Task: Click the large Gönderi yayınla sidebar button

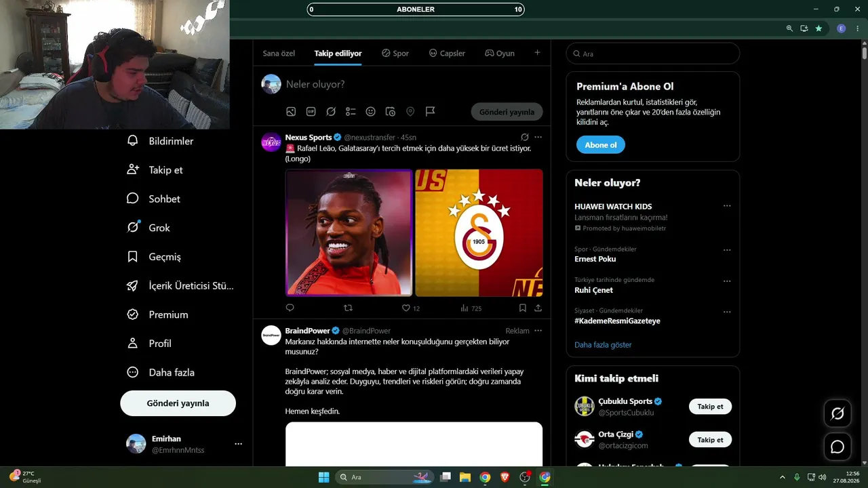Action: pos(178,403)
